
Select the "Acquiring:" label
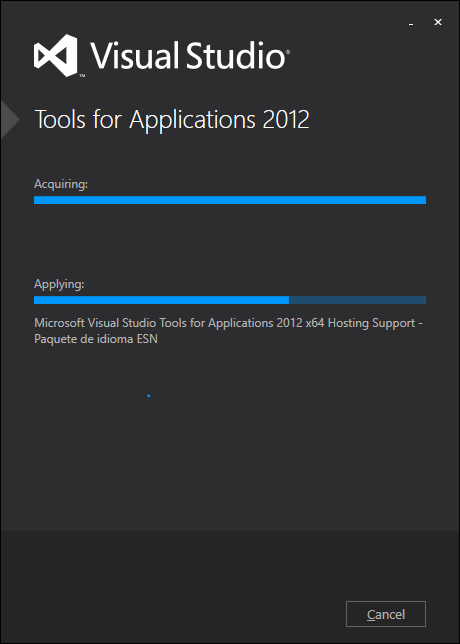pos(61,184)
